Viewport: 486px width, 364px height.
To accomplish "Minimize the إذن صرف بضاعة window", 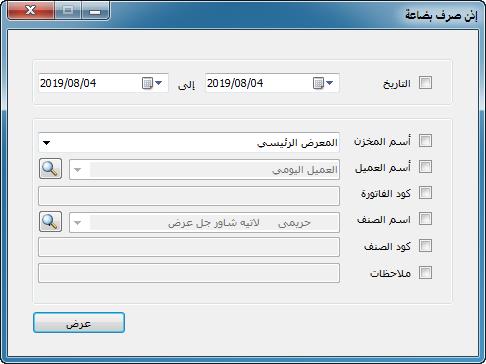I will point(95,11).
